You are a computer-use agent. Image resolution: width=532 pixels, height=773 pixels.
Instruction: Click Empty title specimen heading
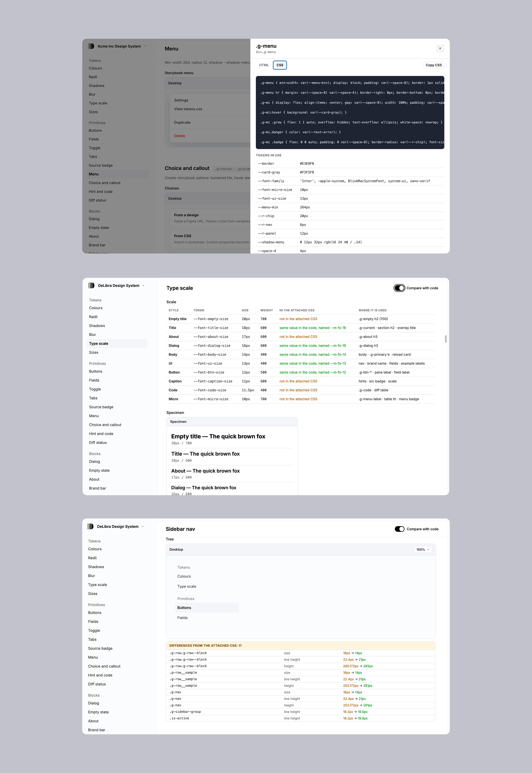coord(218,436)
